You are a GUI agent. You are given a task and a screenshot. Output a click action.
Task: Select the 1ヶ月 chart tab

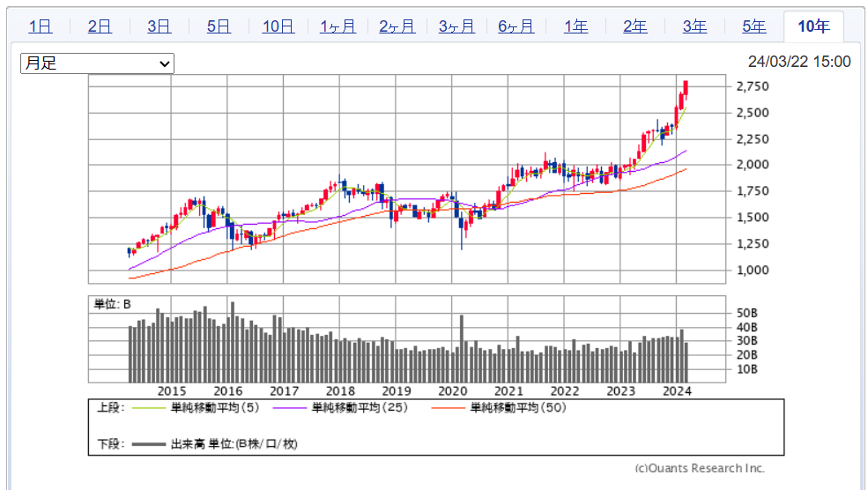pos(338,26)
